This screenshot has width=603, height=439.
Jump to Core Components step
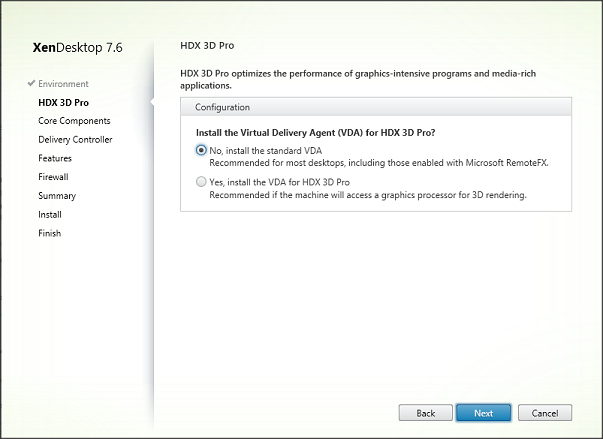coord(74,121)
